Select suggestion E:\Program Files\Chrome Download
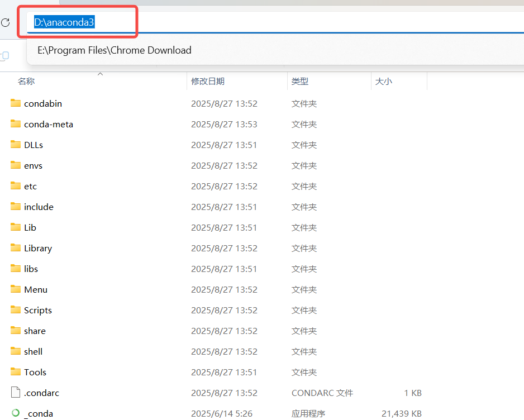Viewport: 524px width, 420px height. pyautogui.click(x=115, y=50)
